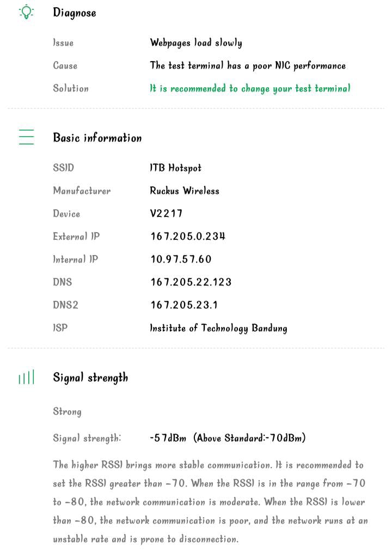Click the Signal strength bars icon
The image size is (392, 553).
pyautogui.click(x=26, y=377)
